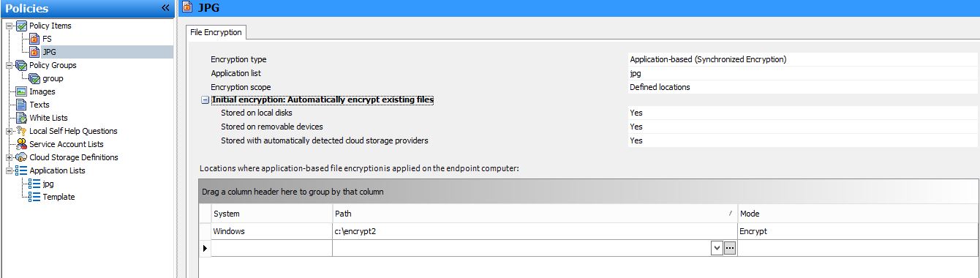Open the Images node icon
The width and height of the screenshot is (980, 278).
[x=21, y=91]
